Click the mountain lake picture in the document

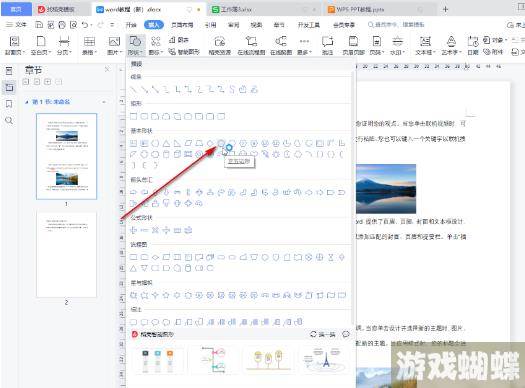click(386, 189)
